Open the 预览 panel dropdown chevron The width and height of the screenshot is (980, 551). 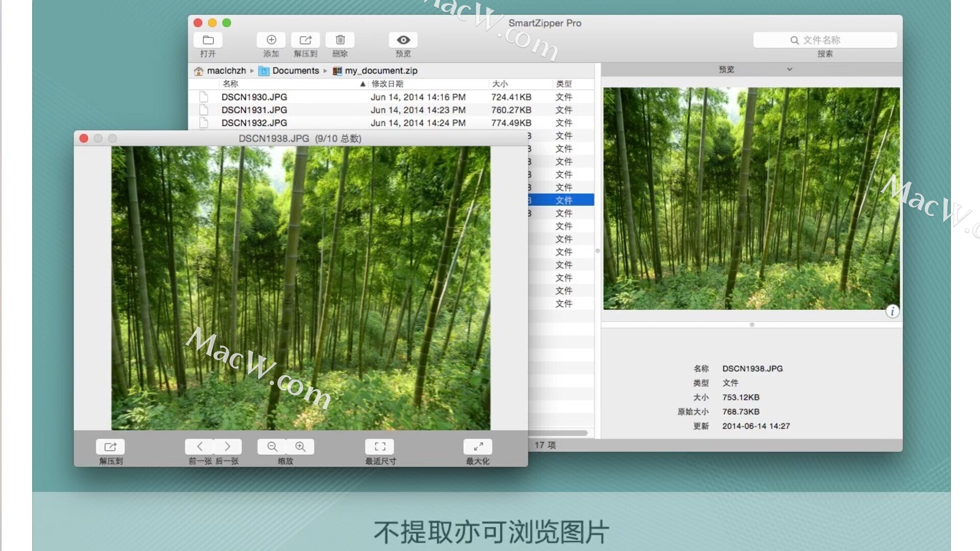pos(789,69)
